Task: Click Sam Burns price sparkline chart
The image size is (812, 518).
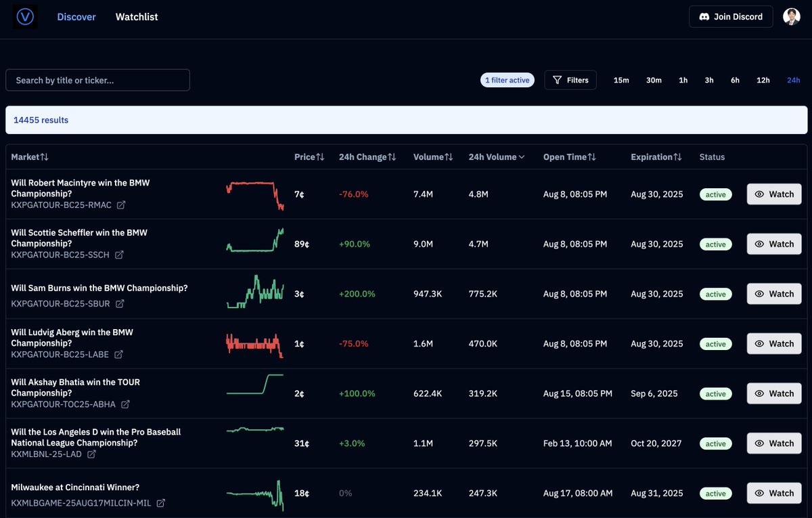Action: coord(254,292)
